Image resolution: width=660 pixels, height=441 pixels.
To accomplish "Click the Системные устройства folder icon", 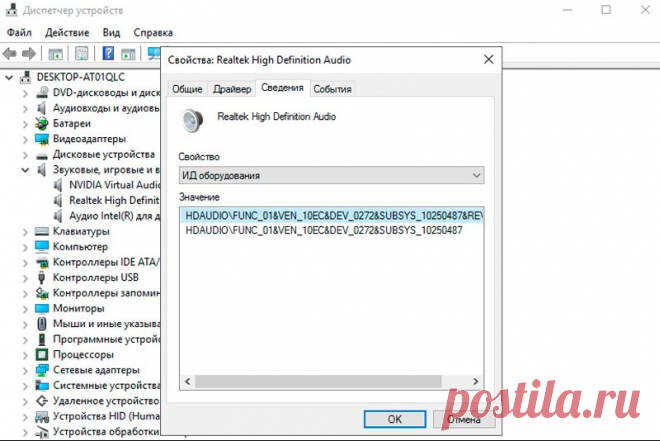I will point(42,385).
